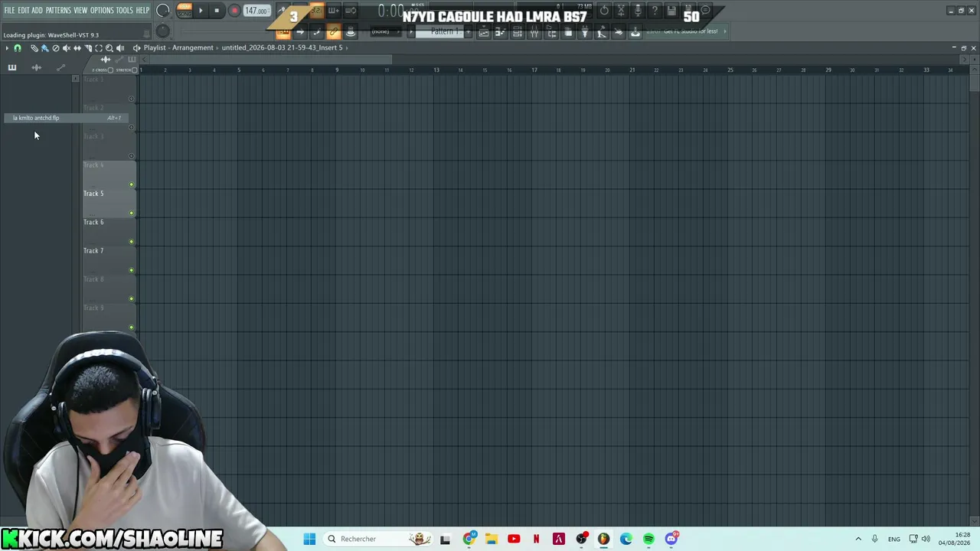Select 'la kmlto antchd.flp' entry
Screen dimensions: 980x551
tap(66, 118)
